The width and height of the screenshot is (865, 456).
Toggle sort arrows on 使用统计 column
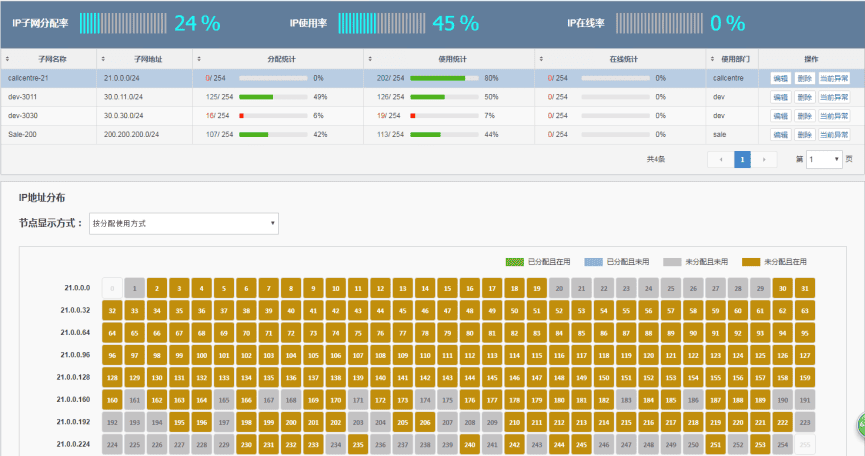click(x=369, y=59)
